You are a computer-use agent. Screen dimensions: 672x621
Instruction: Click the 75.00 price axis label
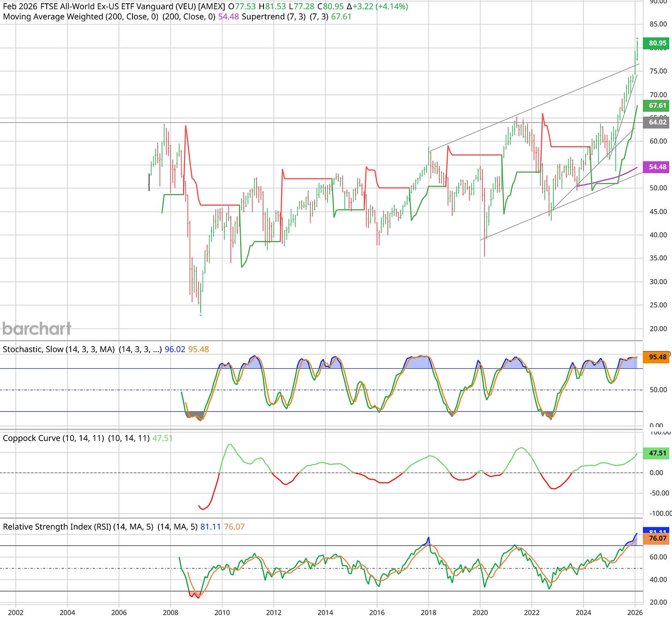(x=658, y=71)
